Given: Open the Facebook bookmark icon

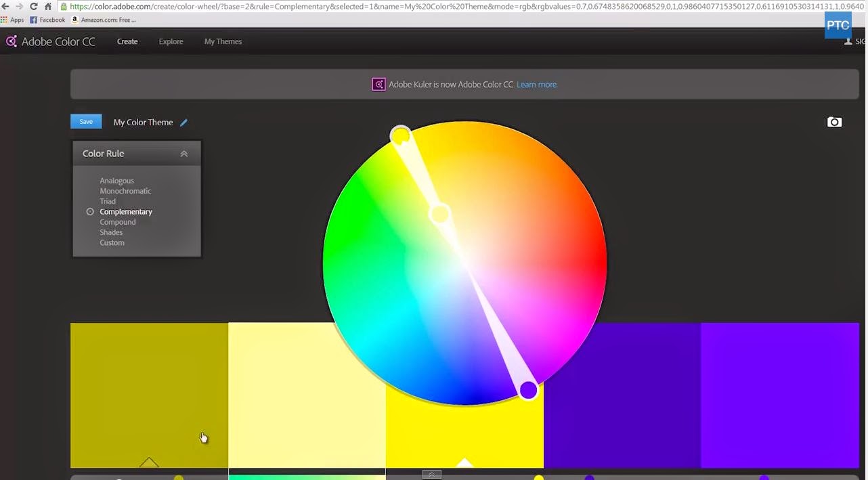Looking at the screenshot, I should [33, 20].
